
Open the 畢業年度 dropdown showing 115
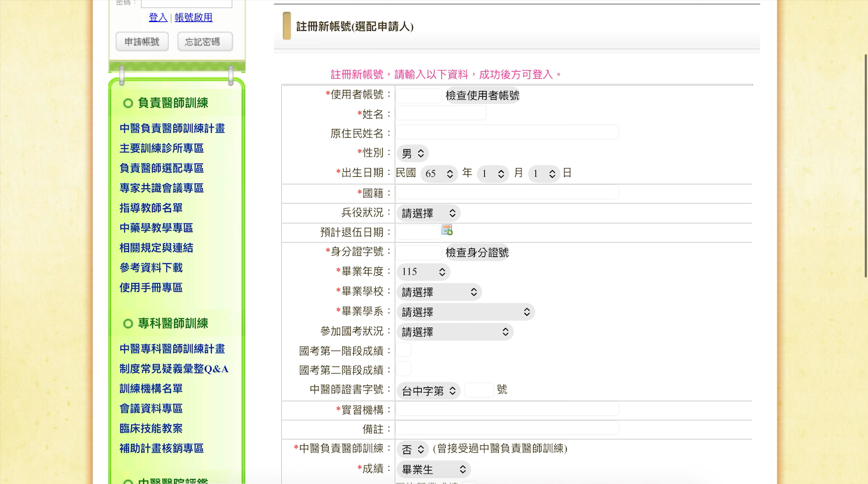[x=423, y=272]
